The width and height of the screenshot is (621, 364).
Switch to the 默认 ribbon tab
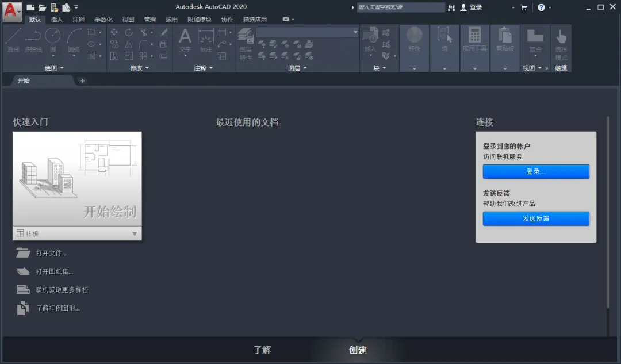tap(35, 20)
